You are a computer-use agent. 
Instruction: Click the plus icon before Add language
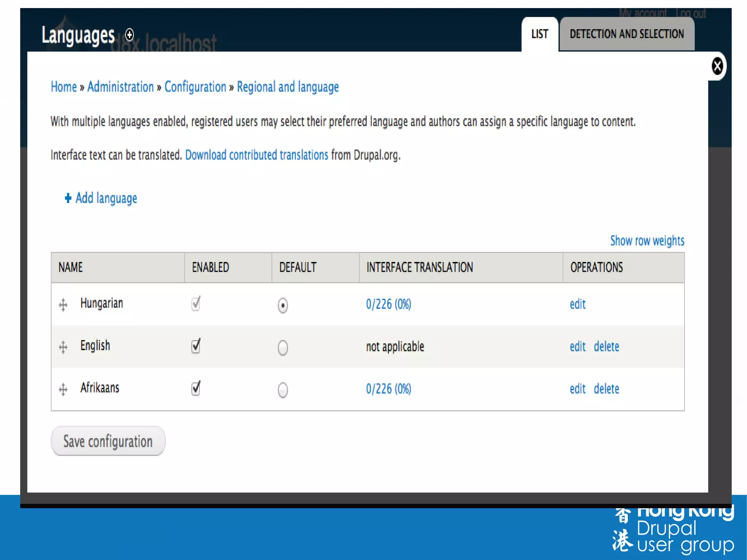(x=68, y=198)
